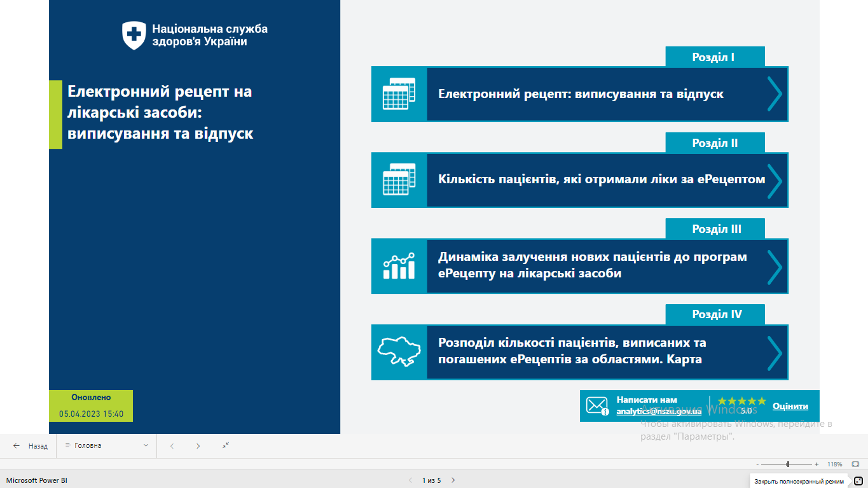
Task: Click the Оцінити link
Action: click(x=790, y=406)
